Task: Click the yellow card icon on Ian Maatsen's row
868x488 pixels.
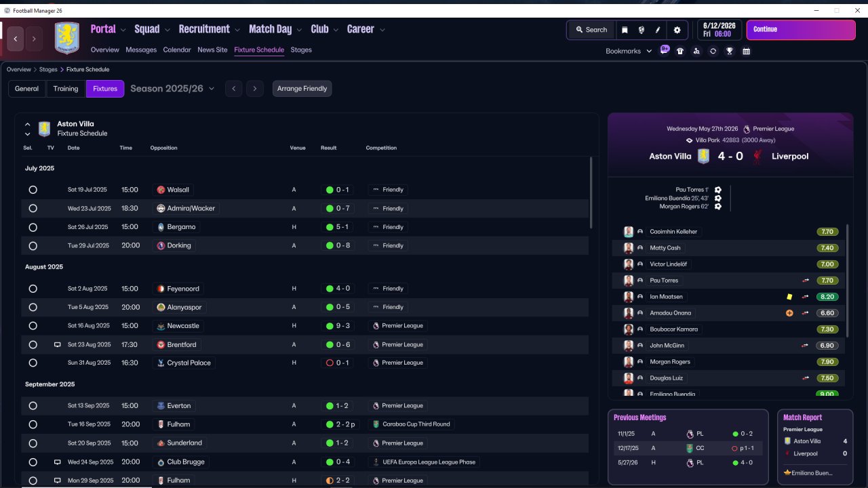Action: click(789, 296)
